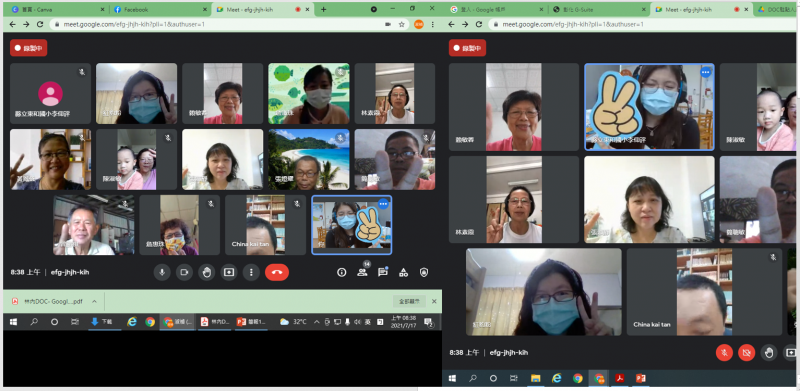
Task: Click meeting code efg-jhjh-kih in left window
Action: click(70, 273)
